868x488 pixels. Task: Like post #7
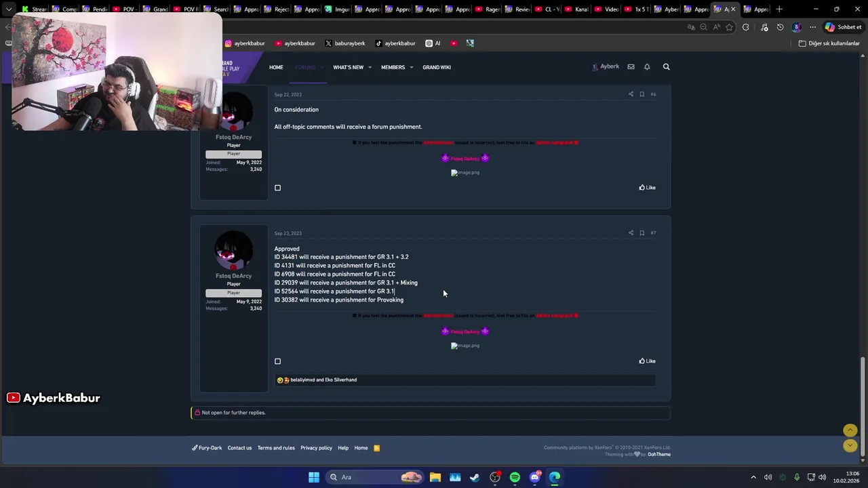click(648, 361)
